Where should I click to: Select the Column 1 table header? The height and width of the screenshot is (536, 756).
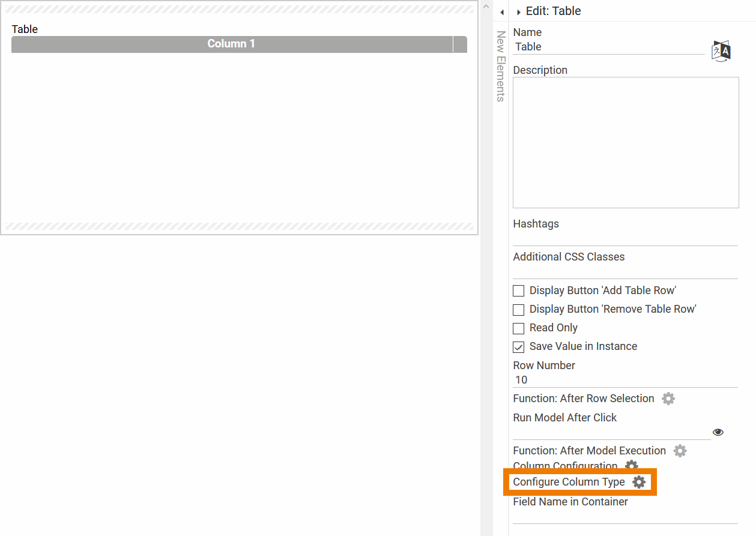[231, 43]
